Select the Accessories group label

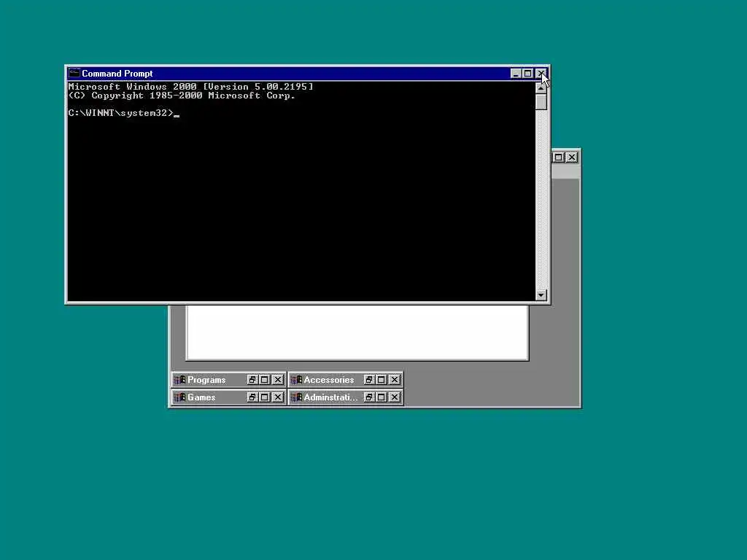329,379
